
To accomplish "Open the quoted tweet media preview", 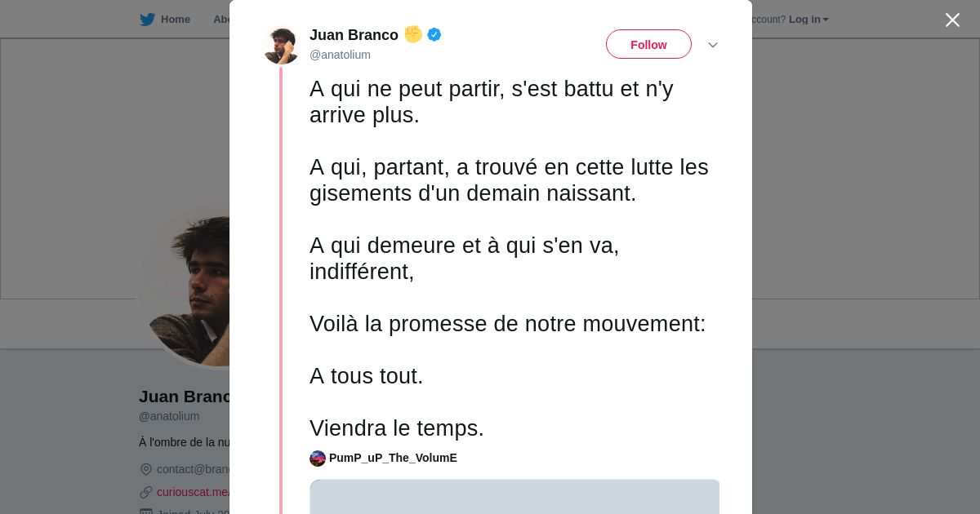I will [x=514, y=496].
